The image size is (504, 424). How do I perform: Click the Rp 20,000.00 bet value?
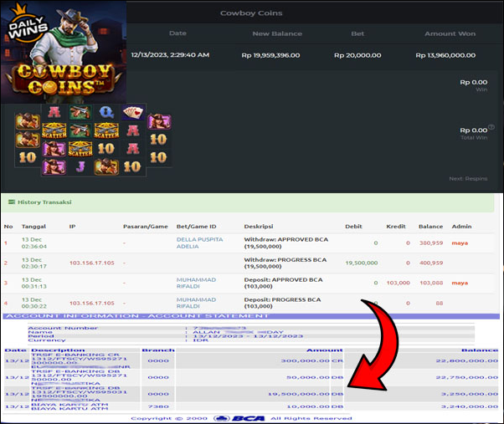click(357, 55)
